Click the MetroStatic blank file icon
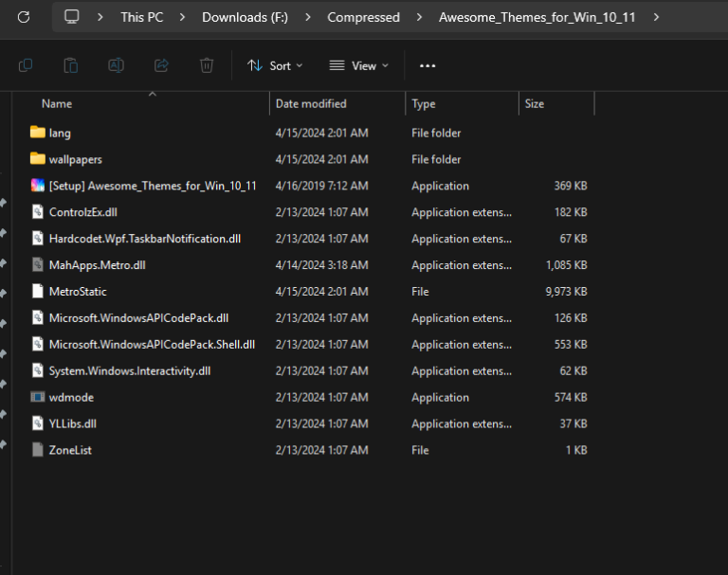 click(38, 291)
